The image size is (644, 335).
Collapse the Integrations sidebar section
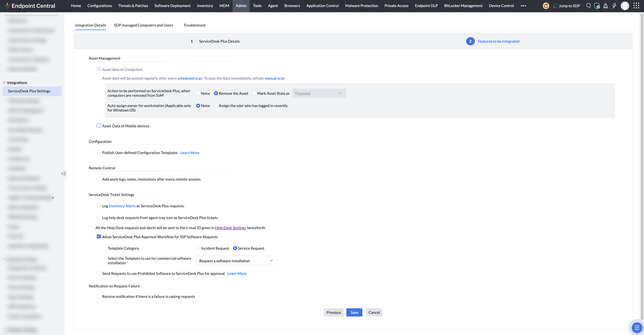pyautogui.click(x=4, y=83)
